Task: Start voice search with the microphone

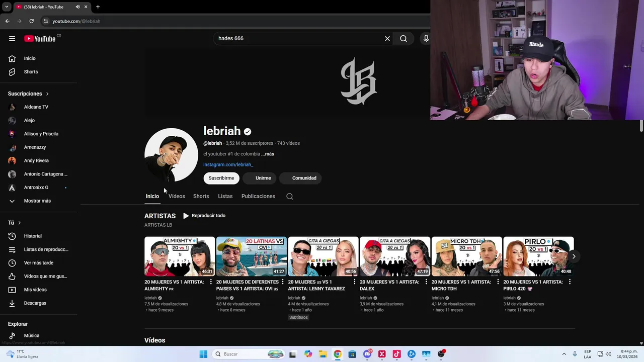Action: point(426,38)
